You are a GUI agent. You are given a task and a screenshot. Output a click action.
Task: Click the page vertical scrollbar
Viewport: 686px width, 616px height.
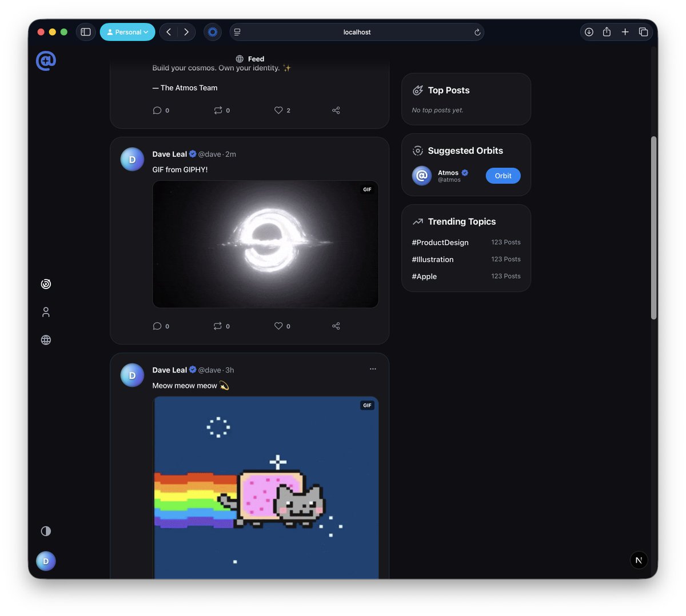pyautogui.click(x=653, y=228)
